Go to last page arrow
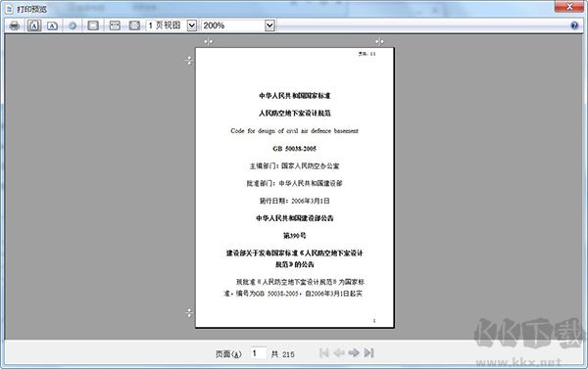This screenshot has width=588, height=369. (x=369, y=353)
